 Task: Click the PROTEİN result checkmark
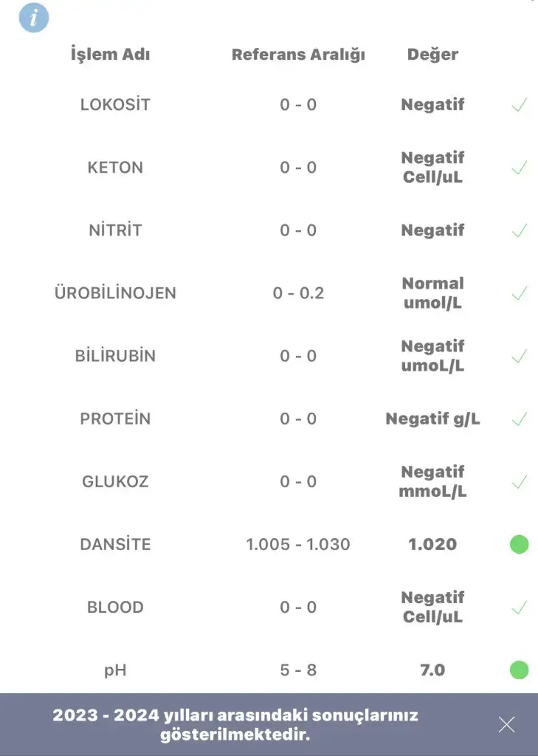(520, 419)
